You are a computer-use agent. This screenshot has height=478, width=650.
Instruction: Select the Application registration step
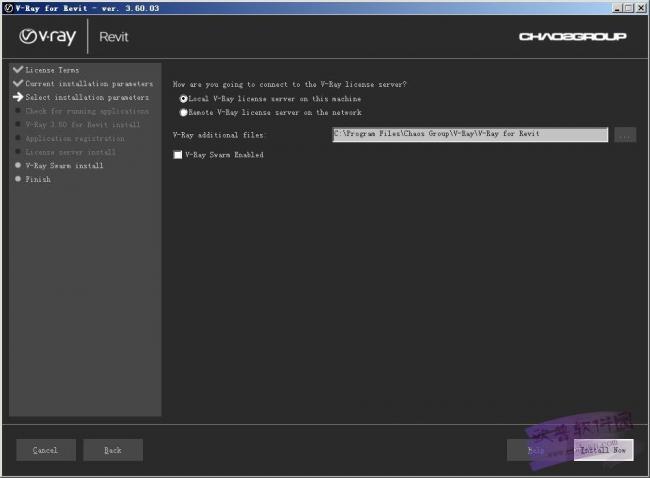pos(75,139)
